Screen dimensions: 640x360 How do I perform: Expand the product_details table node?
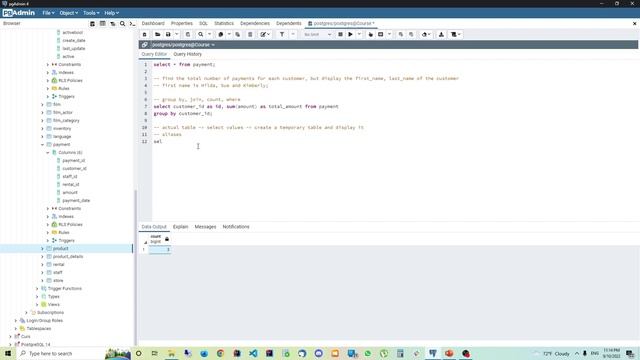pos(42,256)
